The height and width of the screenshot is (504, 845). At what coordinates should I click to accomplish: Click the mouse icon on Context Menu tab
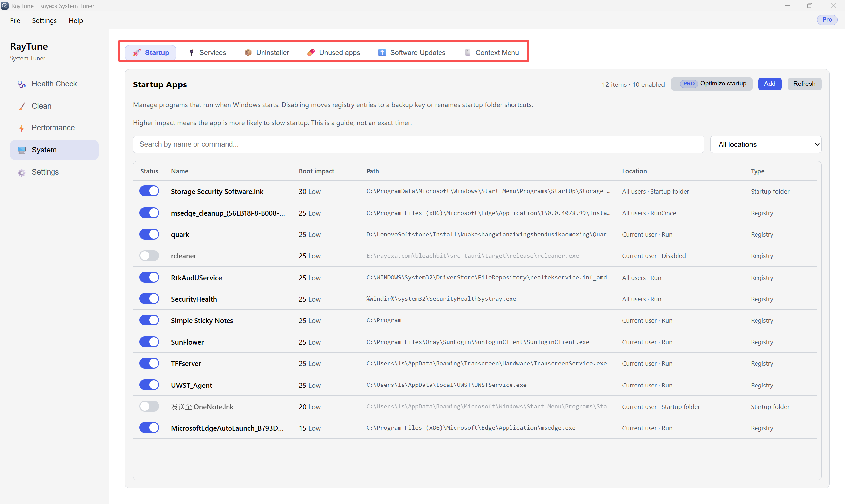[468, 52]
